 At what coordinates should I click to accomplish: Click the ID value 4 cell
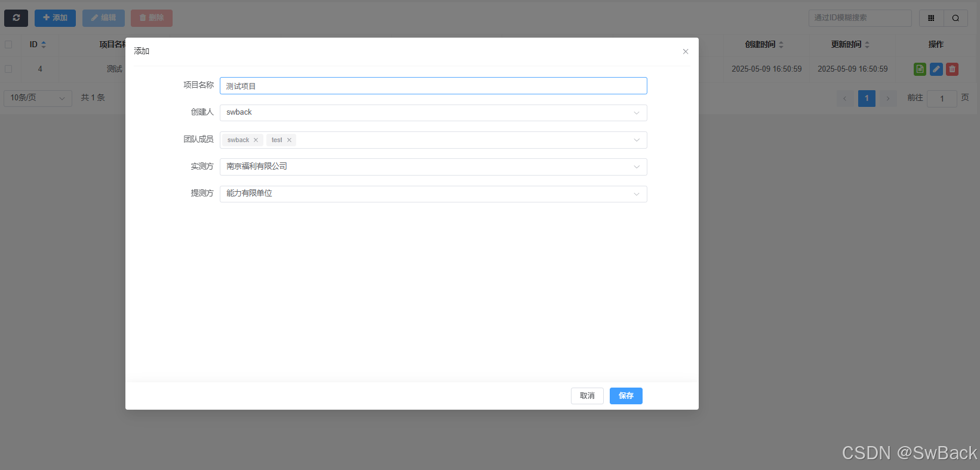(x=40, y=69)
